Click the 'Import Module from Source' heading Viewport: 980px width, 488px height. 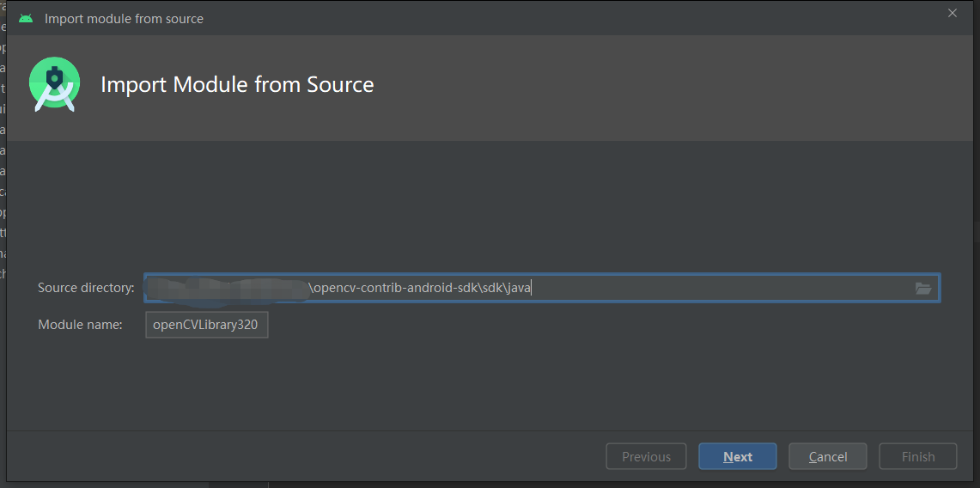237,85
